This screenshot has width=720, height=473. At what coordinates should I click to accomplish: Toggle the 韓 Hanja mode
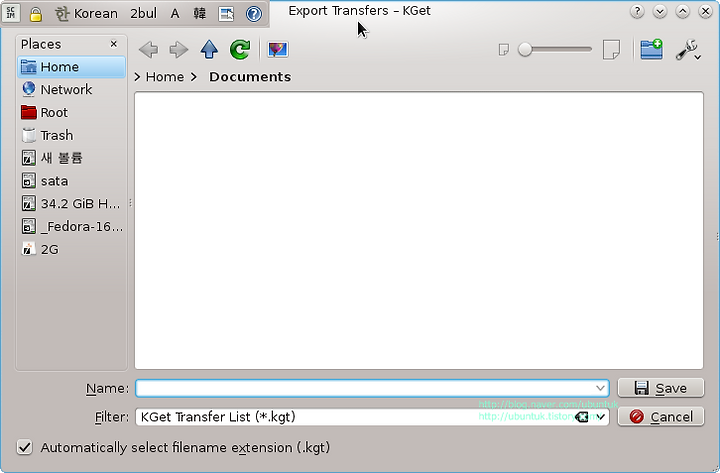pos(199,14)
